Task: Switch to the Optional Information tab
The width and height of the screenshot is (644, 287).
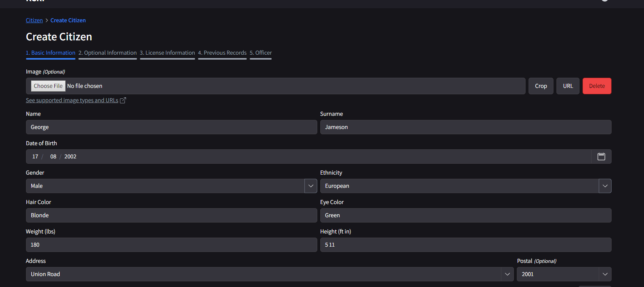Action: 108,53
